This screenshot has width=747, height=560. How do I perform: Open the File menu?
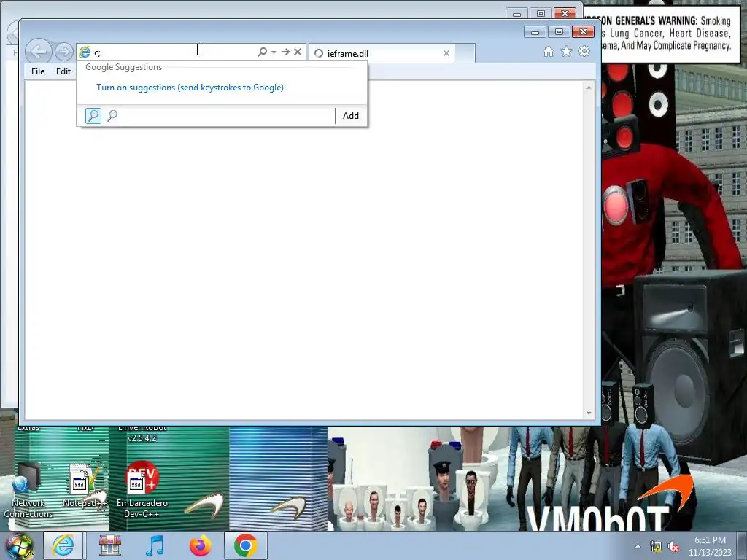pos(38,71)
